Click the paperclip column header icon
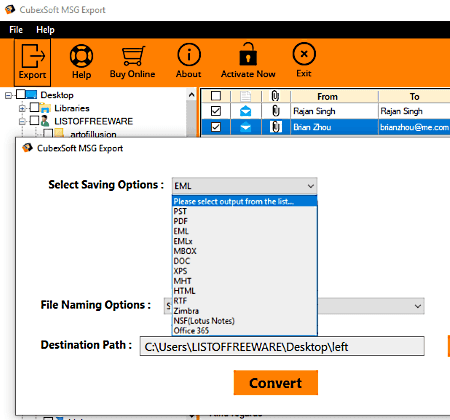The height and width of the screenshot is (420, 450). 275,96
